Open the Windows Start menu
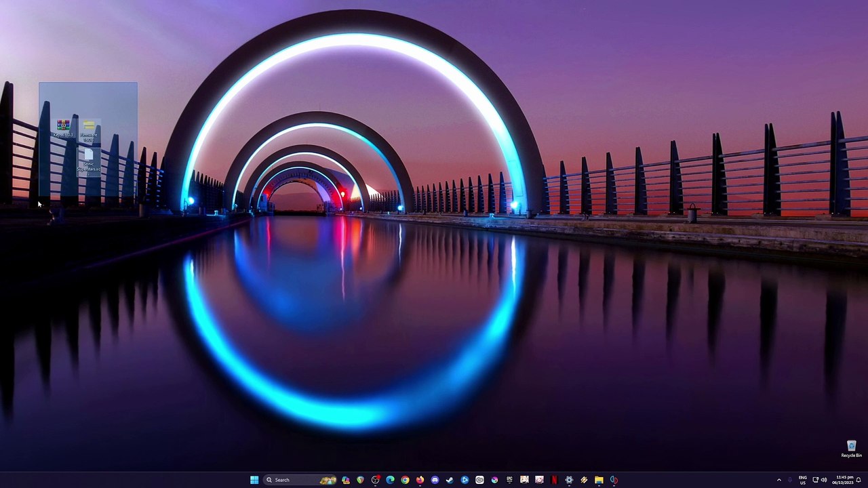Screen dimensions: 868x488 click(254, 480)
